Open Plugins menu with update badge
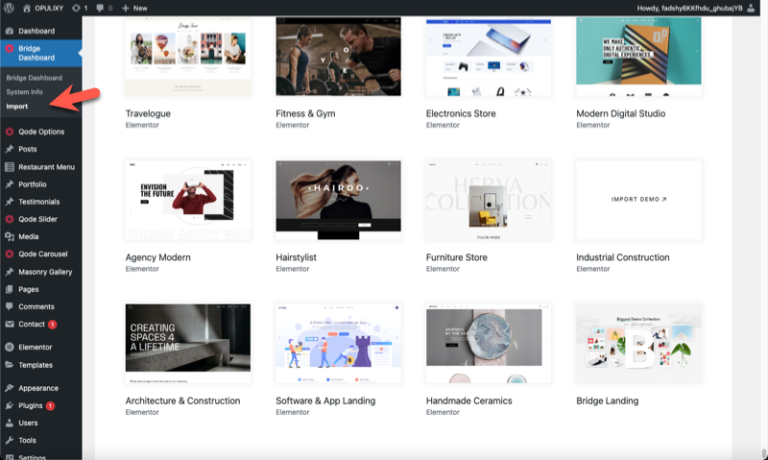Image resolution: width=768 pixels, height=460 pixels. 30,405
